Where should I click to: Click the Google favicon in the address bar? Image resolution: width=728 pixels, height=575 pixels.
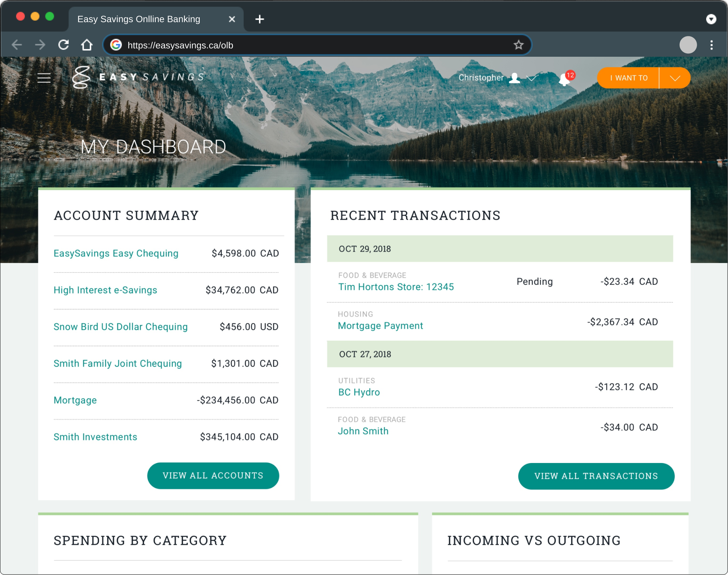point(116,45)
